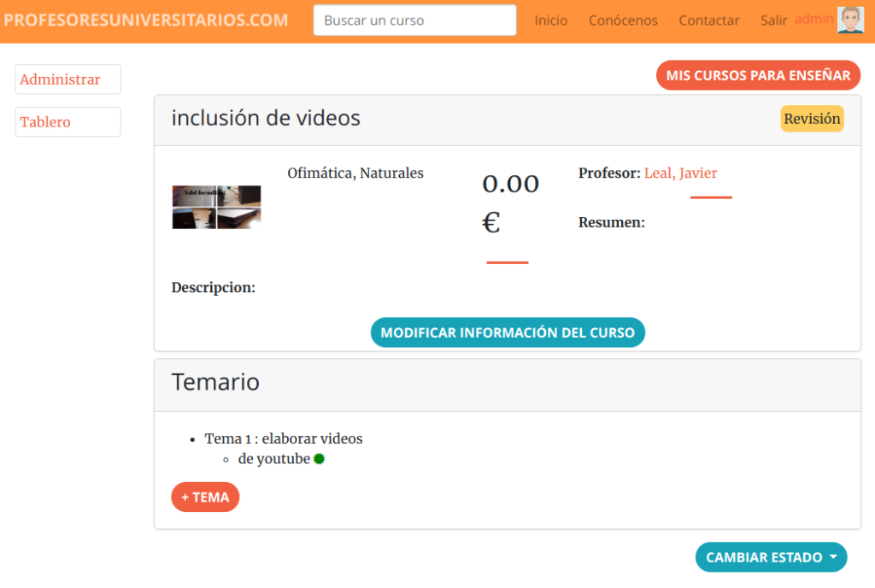Focus the Buscar un curso search field
The width and height of the screenshot is (875, 588).
point(414,21)
